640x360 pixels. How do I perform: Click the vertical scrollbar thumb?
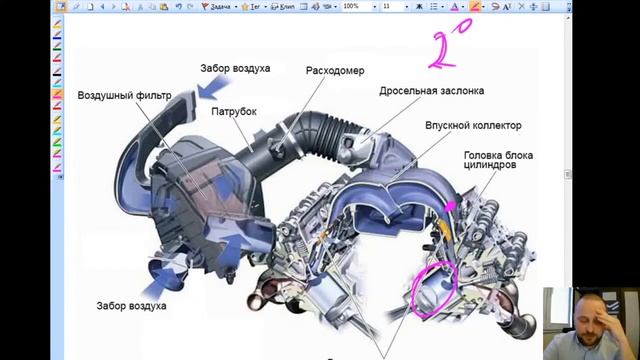(568, 174)
